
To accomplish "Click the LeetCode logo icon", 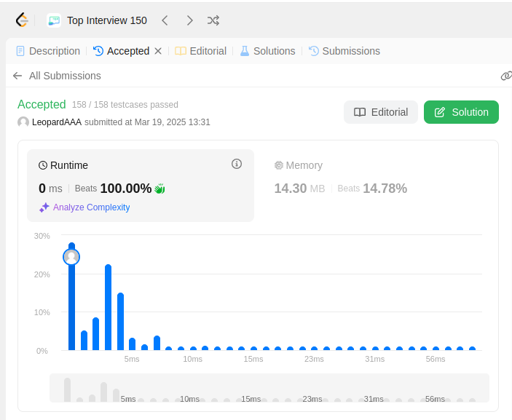I will coord(22,20).
